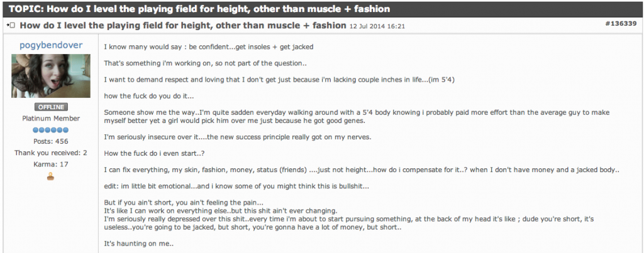
Task: Click the first line about insoles and getting jacked
Action: tap(209, 46)
